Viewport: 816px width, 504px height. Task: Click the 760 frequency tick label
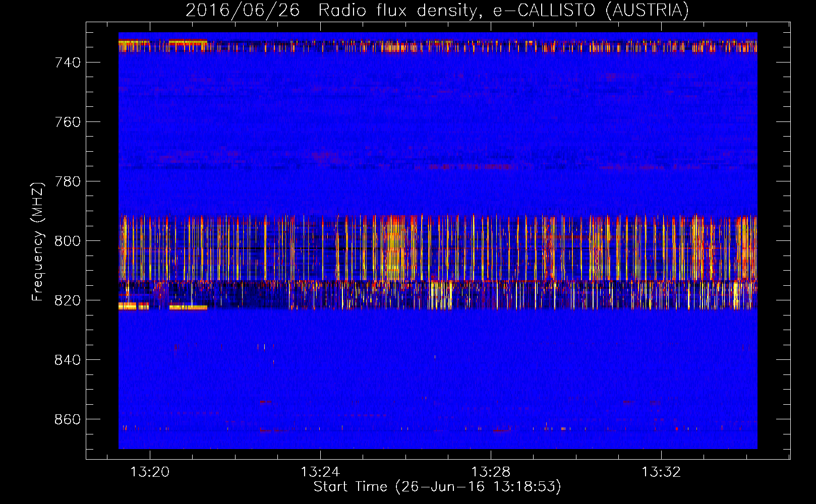tap(68, 122)
